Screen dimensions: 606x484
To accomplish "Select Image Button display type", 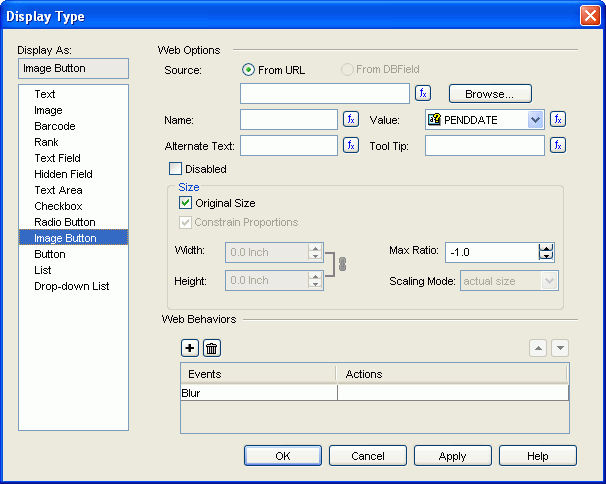I will tap(73, 238).
